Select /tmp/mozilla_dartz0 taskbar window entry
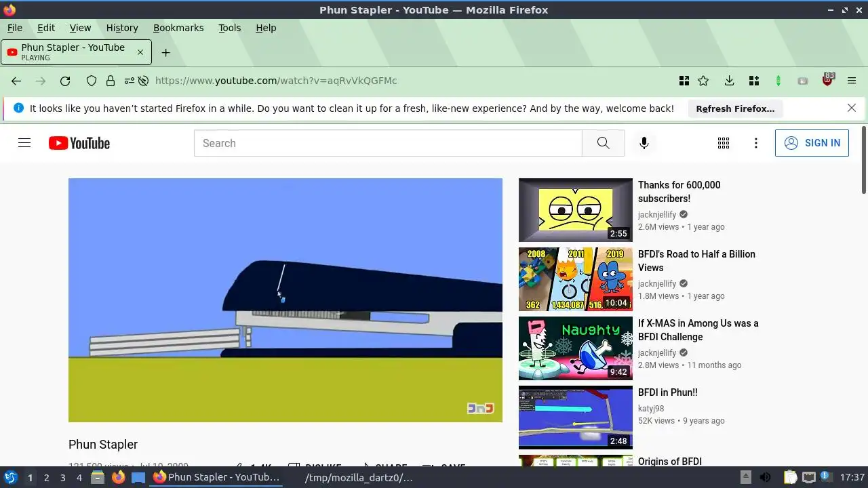This screenshot has width=868, height=488. [x=359, y=477]
